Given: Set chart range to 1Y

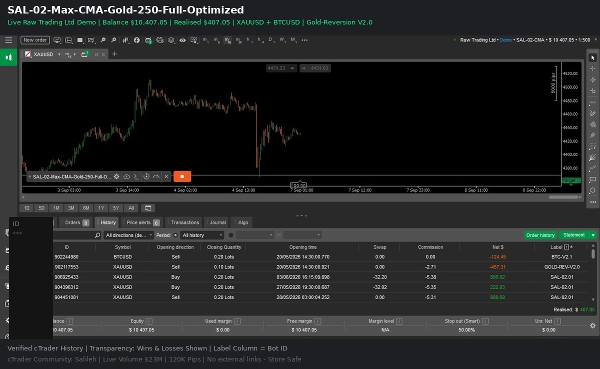Looking at the screenshot, I should pos(101,208).
